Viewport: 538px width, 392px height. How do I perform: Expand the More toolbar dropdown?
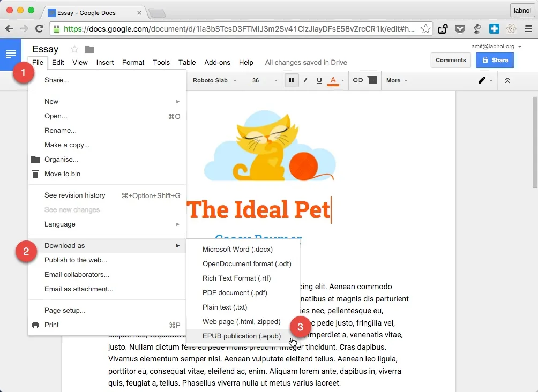pos(396,80)
